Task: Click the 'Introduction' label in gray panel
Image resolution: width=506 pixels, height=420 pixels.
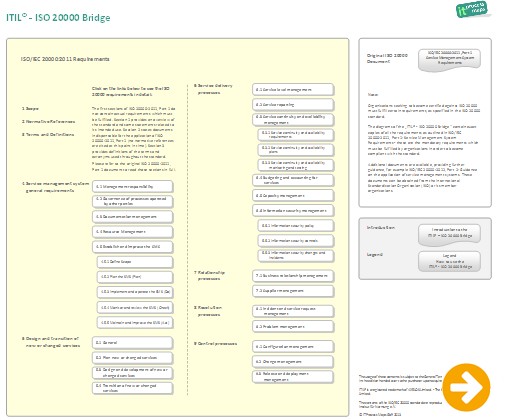Action: [381, 228]
